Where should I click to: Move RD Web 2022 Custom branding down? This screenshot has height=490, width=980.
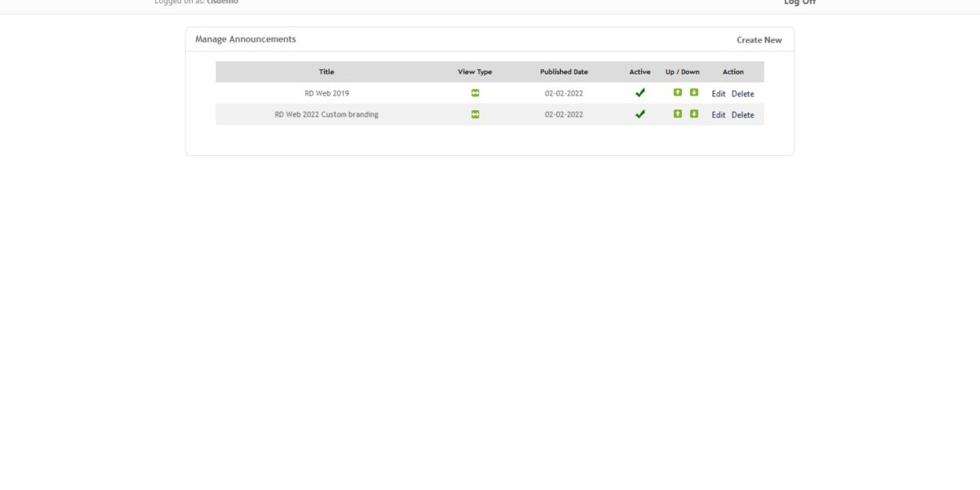tap(694, 114)
